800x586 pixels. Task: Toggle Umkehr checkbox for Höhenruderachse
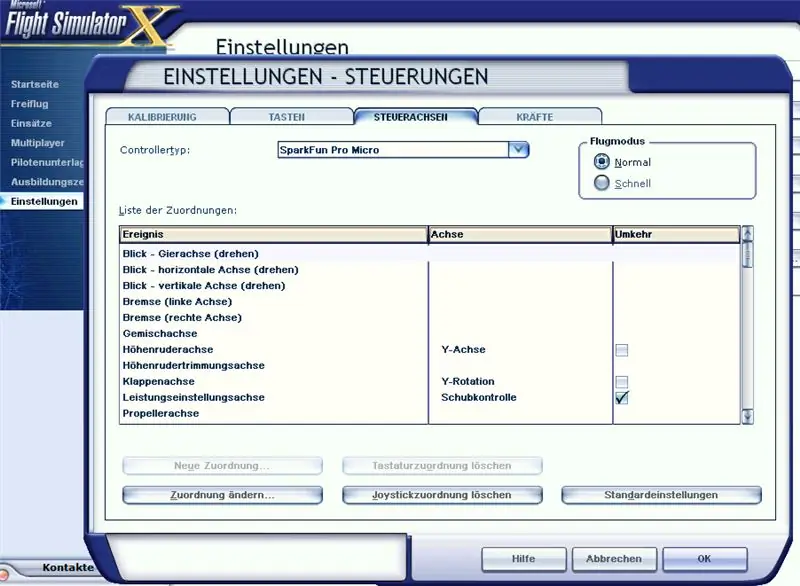pyautogui.click(x=621, y=350)
